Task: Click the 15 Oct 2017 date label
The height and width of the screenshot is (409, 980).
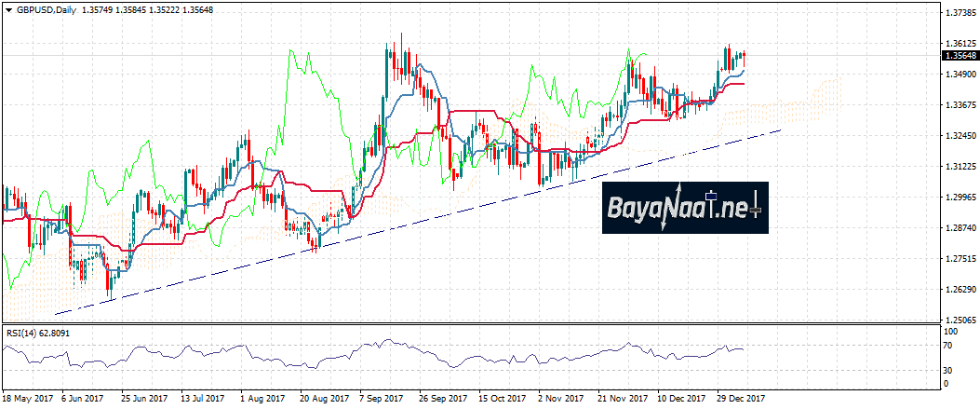Action: click(x=503, y=398)
